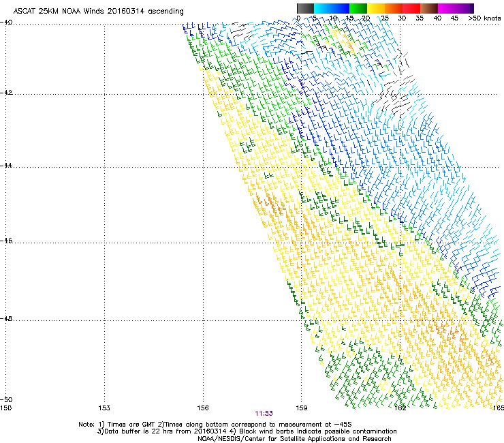Image resolution: width=504 pixels, height=443 pixels.
Task: Click the "25" label under the color scale
Action: coord(385,18)
